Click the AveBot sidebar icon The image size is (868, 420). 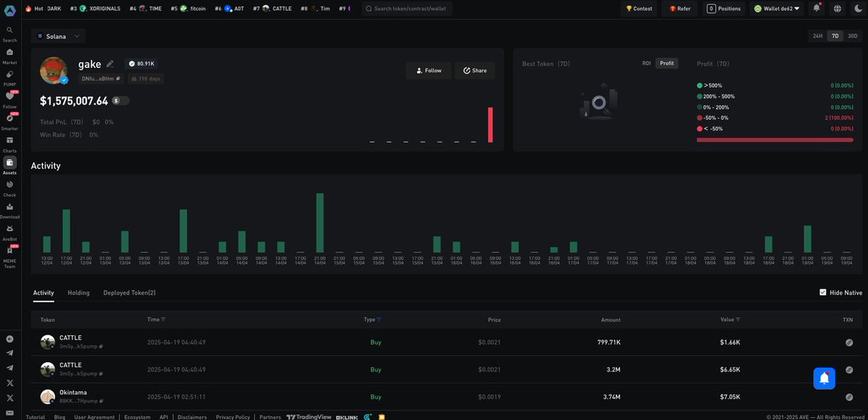click(9, 228)
